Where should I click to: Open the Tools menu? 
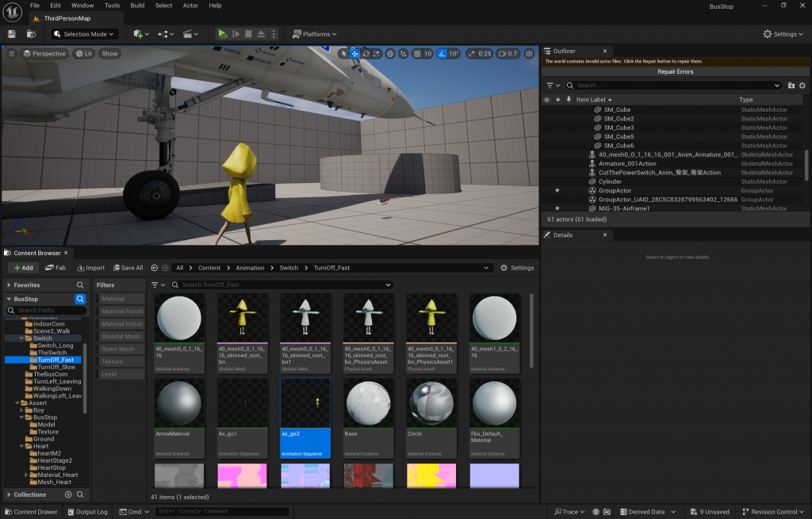tap(112, 6)
